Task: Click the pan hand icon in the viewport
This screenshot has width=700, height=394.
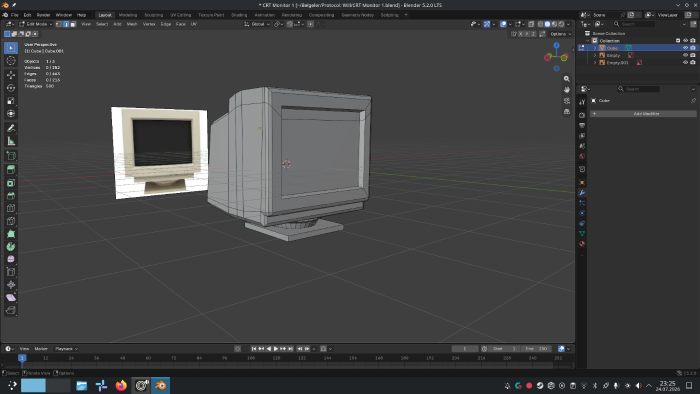Action: (x=567, y=90)
